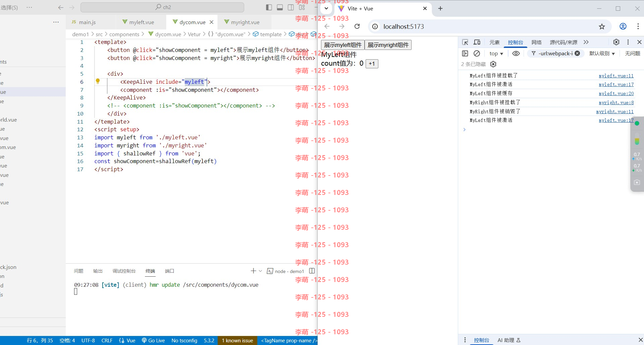Screen dimensions: 644x345
Task: Open browser profile icon
Action: click(x=623, y=26)
